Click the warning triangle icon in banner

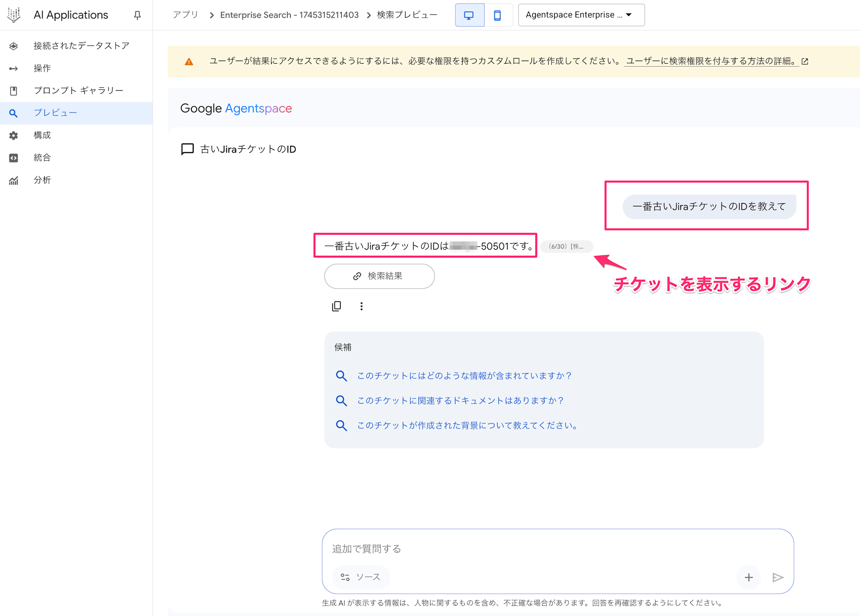tap(189, 61)
